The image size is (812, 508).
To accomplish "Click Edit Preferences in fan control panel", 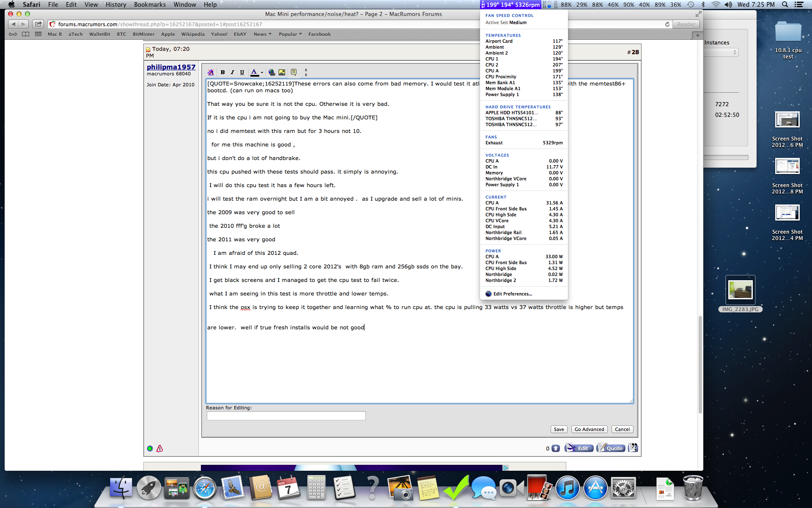I will [x=512, y=294].
